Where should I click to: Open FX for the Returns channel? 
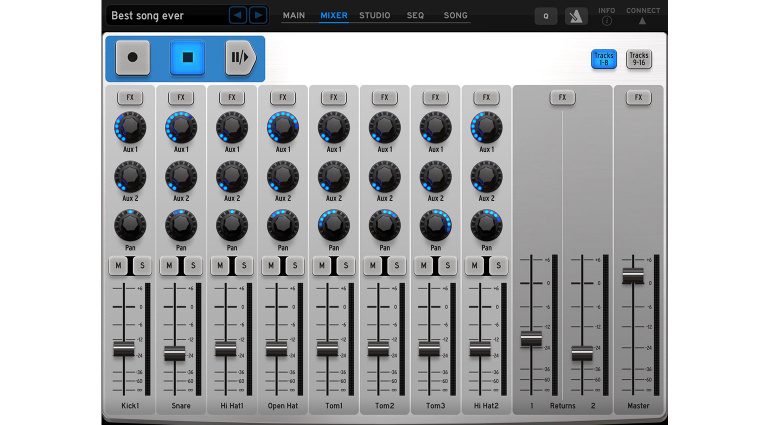click(562, 98)
